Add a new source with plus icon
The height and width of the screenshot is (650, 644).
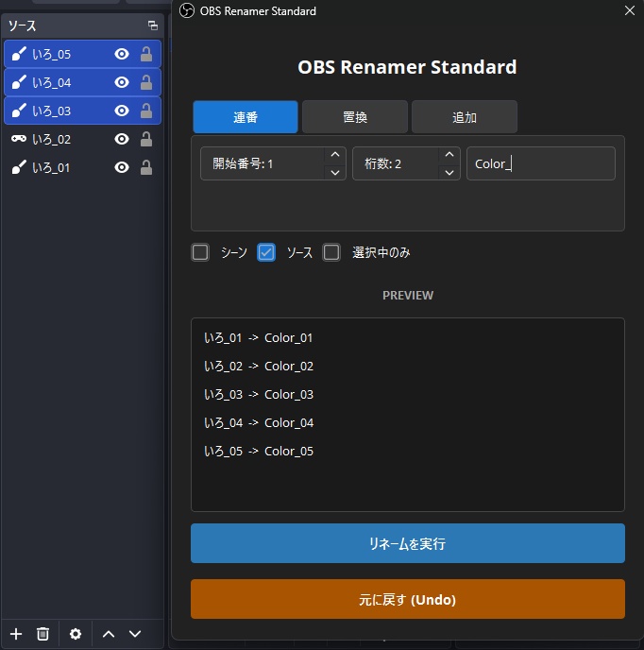[x=16, y=634]
